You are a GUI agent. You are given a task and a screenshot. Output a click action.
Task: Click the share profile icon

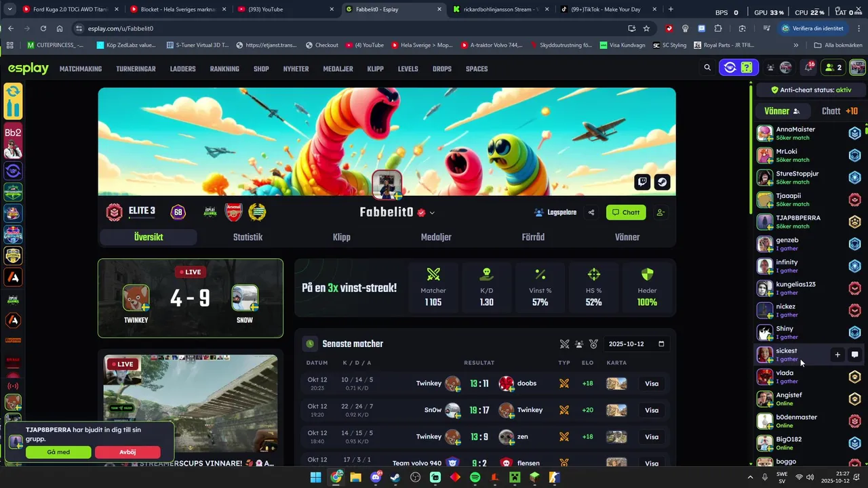591,212
